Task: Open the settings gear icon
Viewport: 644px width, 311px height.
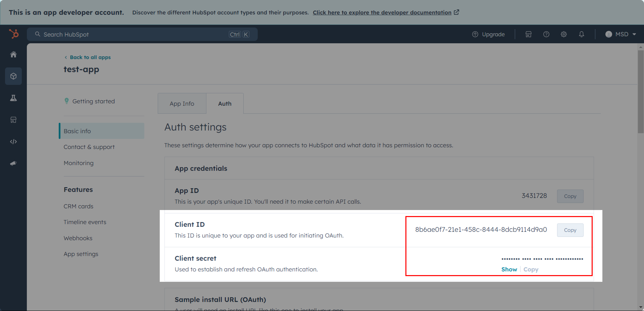Action: [x=564, y=34]
